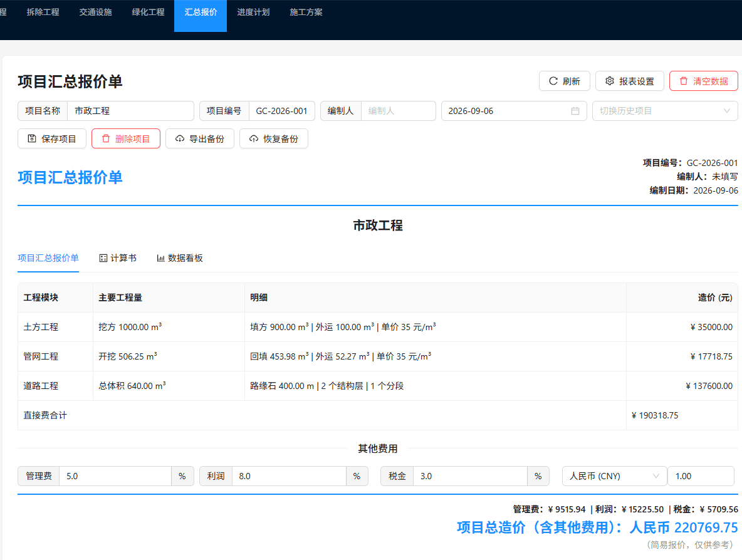Click the 道路工程 row module cell
This screenshot has height=560, width=742.
point(55,385)
